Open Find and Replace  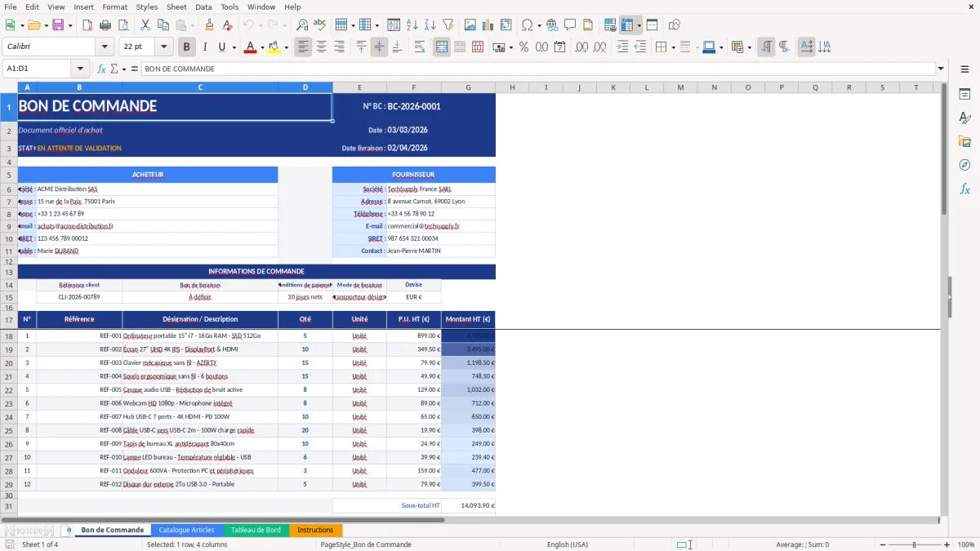point(303,24)
